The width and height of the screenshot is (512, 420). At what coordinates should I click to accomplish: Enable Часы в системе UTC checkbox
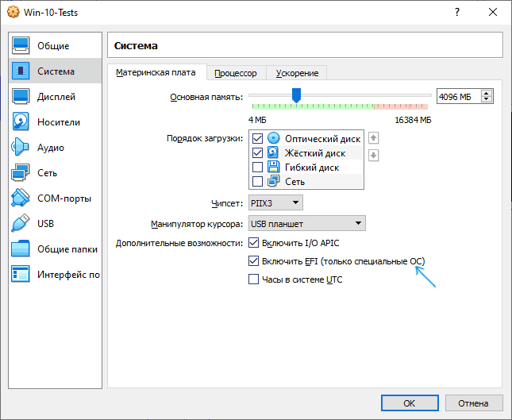coord(254,279)
